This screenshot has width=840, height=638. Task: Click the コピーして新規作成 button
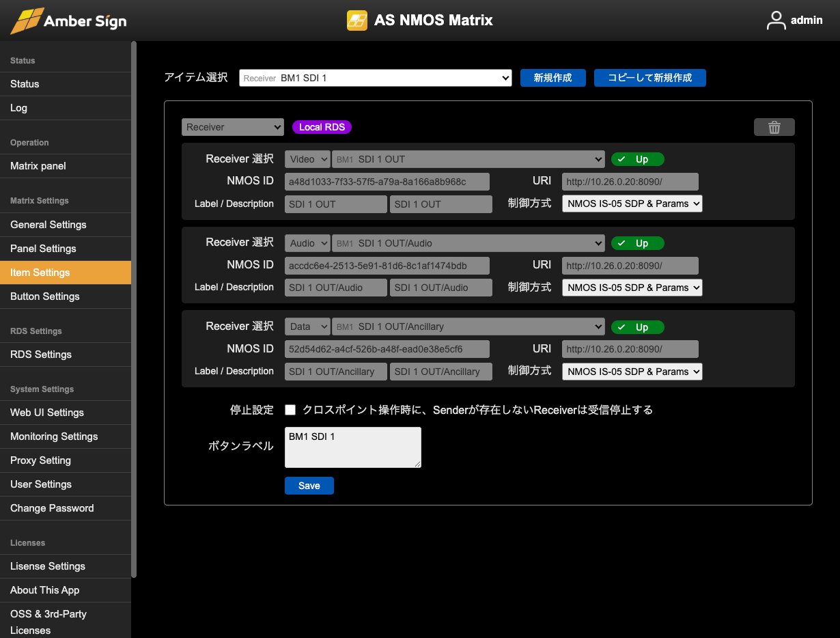point(649,78)
